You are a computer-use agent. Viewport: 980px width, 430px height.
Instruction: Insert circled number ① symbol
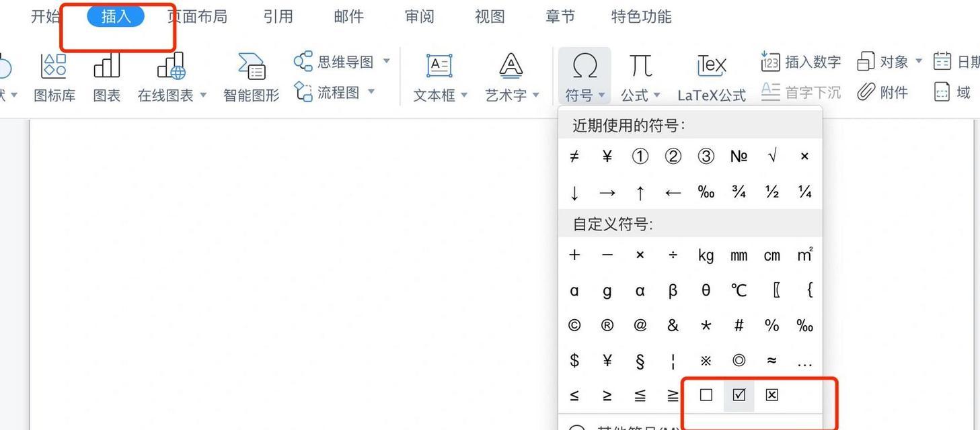click(640, 157)
